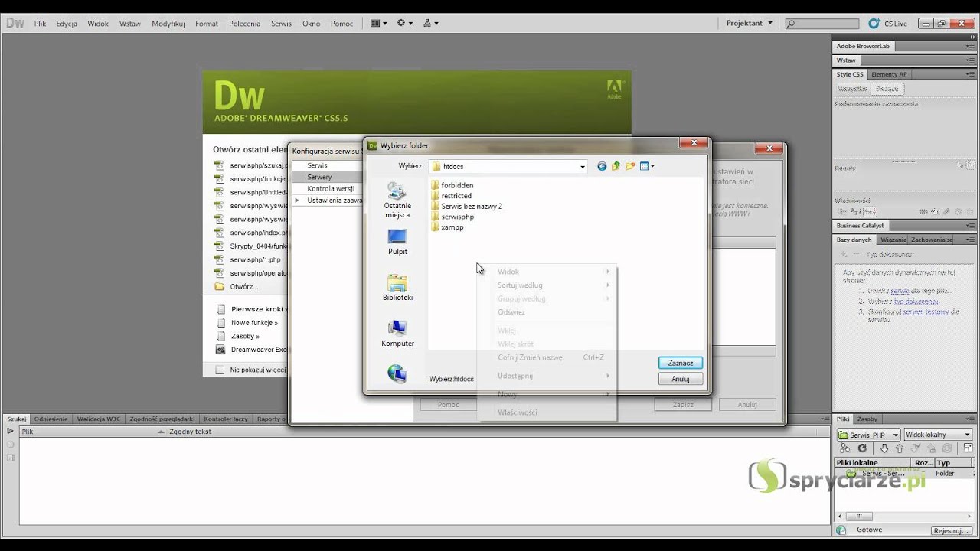This screenshot has width=980, height=551.
Task: Choose Widok in context menu
Action: coord(547,272)
